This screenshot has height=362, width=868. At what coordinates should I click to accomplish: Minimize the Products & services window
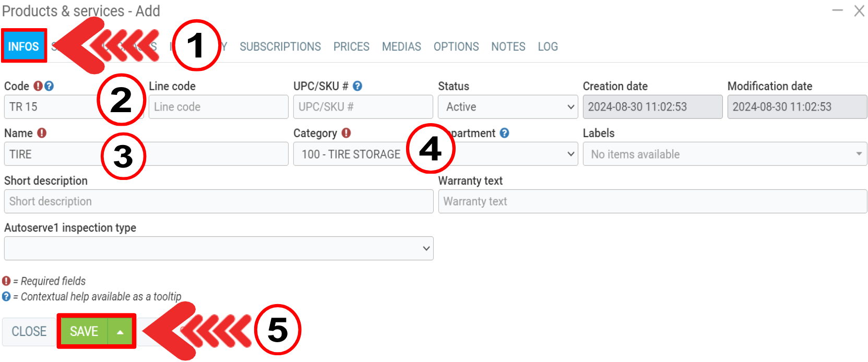837,10
